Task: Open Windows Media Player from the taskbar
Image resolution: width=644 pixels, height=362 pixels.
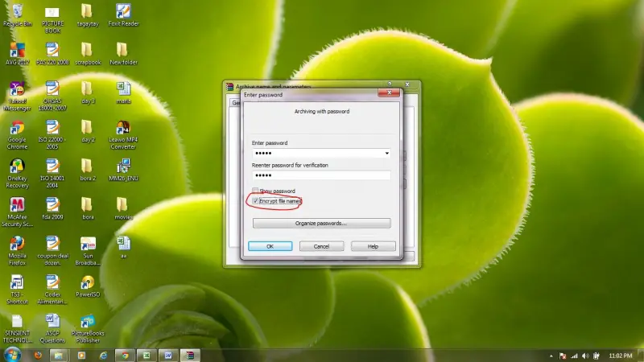Action: pos(81,356)
